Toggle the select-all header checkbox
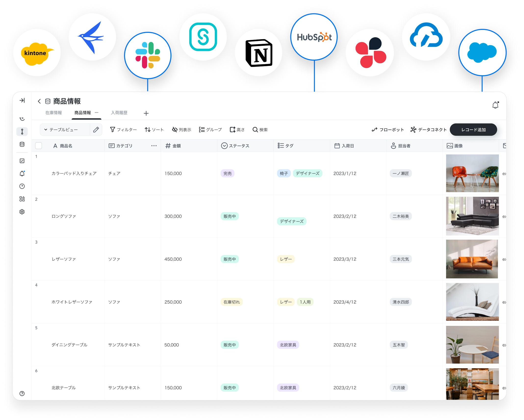Image resolution: width=524 pixels, height=420 pixels. coord(38,146)
